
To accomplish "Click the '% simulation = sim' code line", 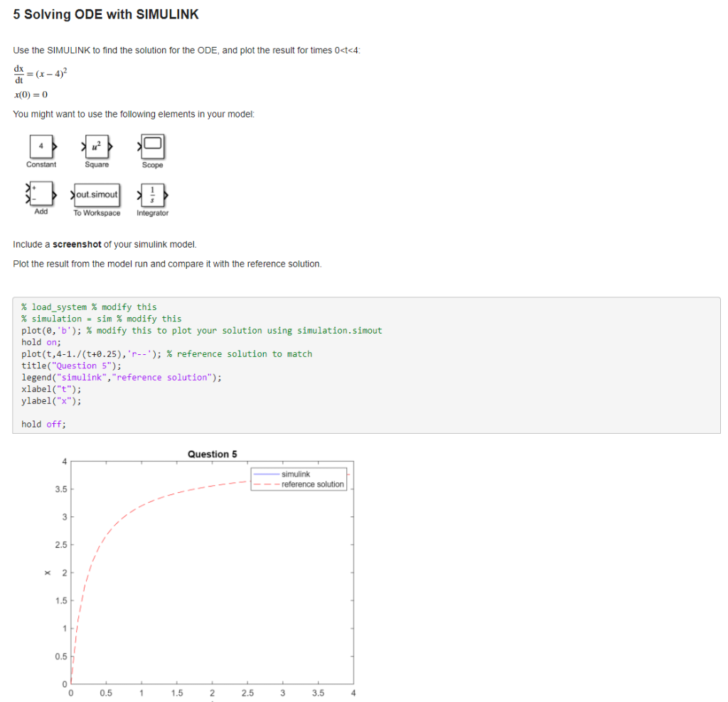I will point(101,319).
